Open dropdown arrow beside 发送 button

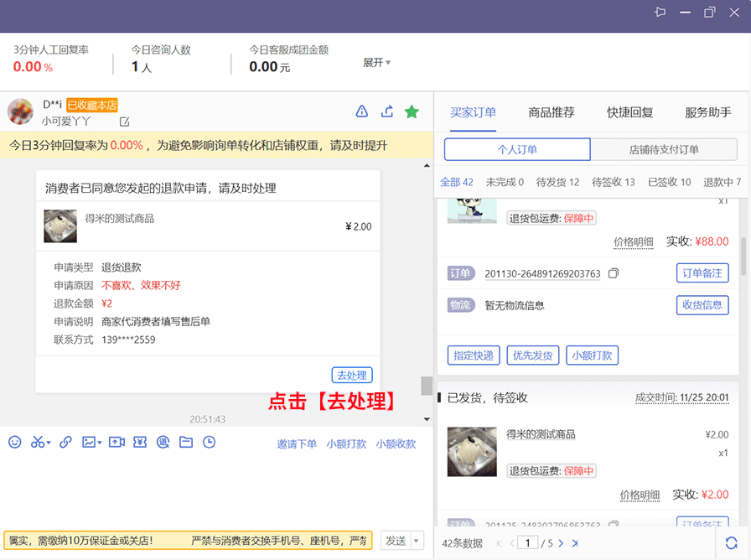click(417, 541)
